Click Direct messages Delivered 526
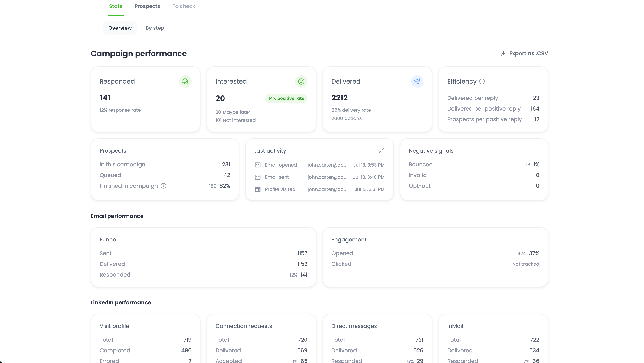The image size is (644, 363). pos(418,351)
